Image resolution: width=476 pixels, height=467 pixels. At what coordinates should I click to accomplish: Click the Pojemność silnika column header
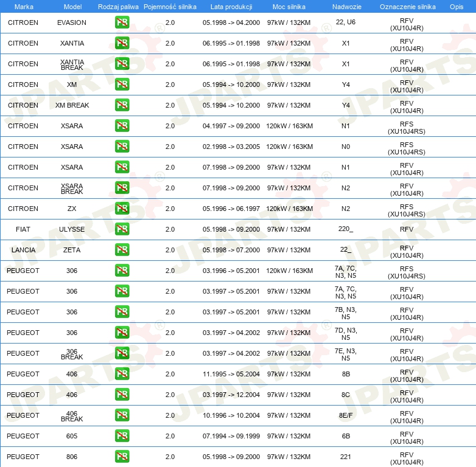pyautogui.click(x=170, y=7)
